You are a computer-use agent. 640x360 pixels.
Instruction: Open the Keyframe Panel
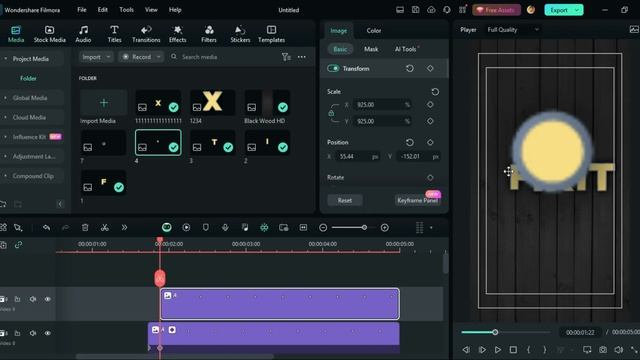(417, 200)
